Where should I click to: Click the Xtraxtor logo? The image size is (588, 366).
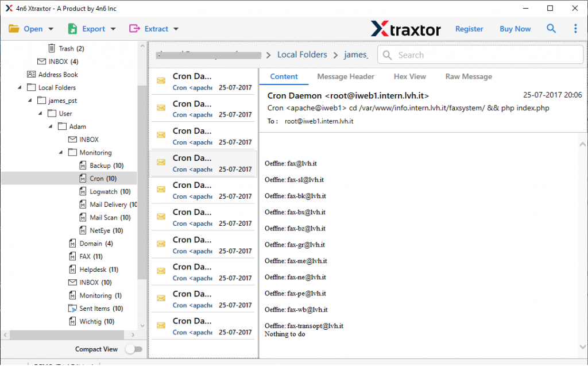point(406,28)
